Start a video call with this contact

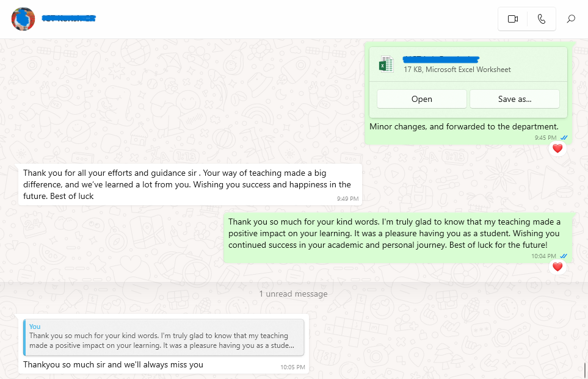point(513,19)
